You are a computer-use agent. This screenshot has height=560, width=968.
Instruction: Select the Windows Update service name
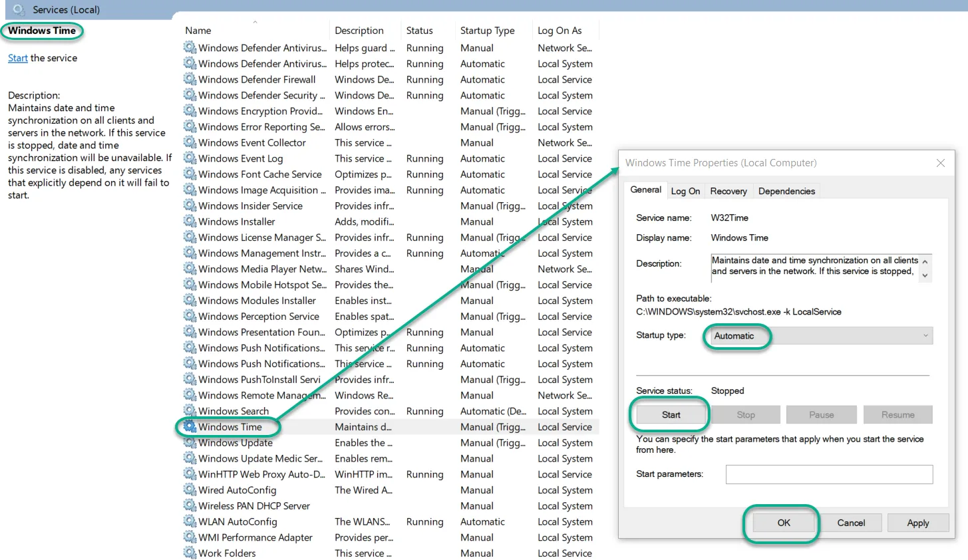pyautogui.click(x=236, y=442)
